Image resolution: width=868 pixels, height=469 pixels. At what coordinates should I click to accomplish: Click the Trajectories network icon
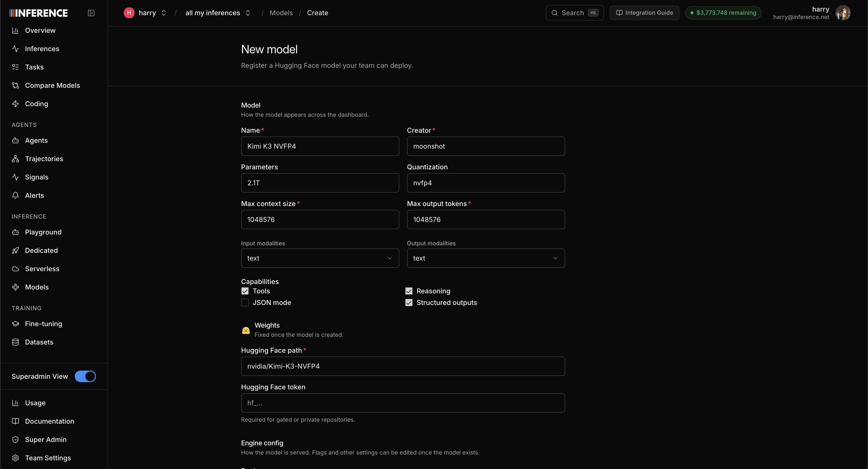[x=15, y=159]
